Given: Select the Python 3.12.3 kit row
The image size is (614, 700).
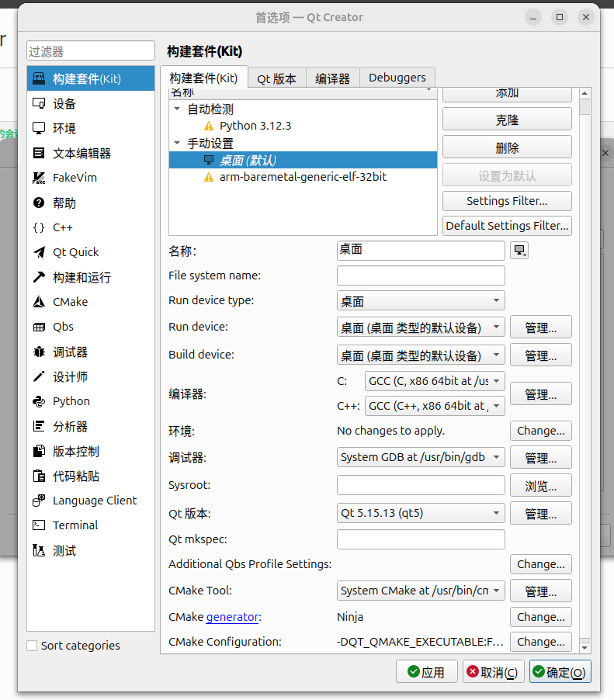Looking at the screenshot, I should 303,126.
